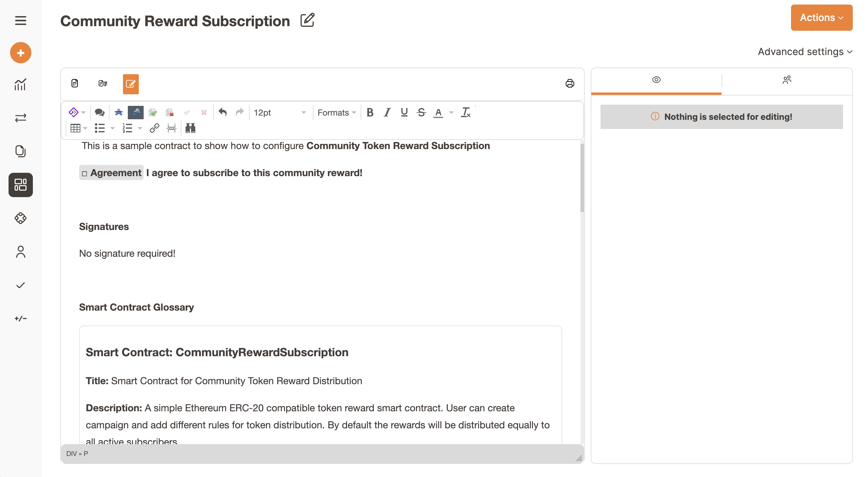Image resolution: width=868 pixels, height=477 pixels.
Task: Expand bullet list style options arrow
Action: click(x=113, y=128)
